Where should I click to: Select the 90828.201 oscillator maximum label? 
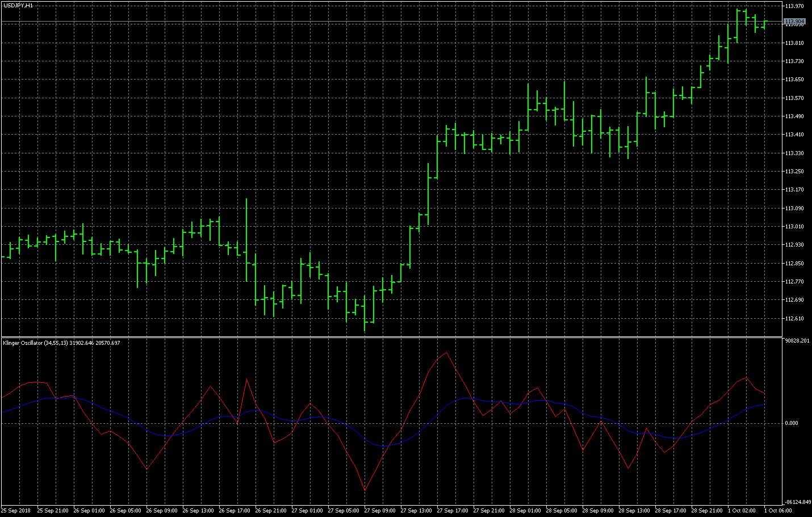tap(797, 341)
